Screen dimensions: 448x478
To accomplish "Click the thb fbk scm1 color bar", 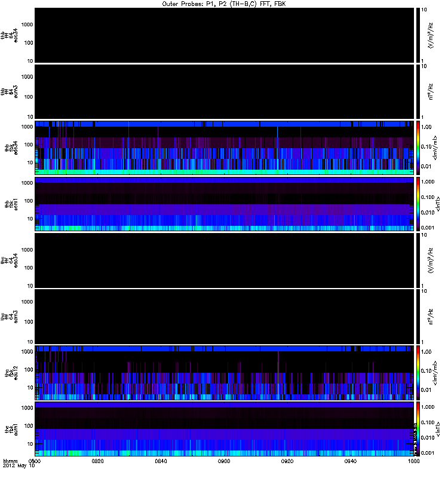I will click(418, 203).
